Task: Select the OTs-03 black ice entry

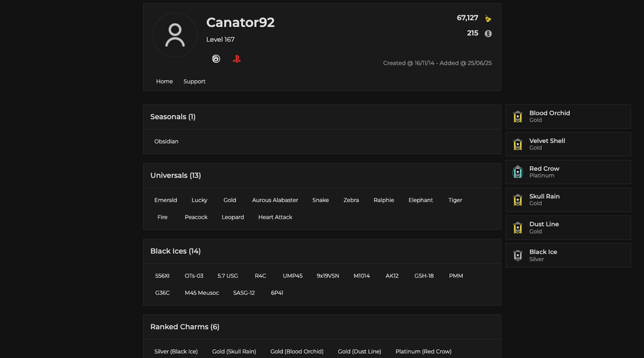Action: point(194,276)
